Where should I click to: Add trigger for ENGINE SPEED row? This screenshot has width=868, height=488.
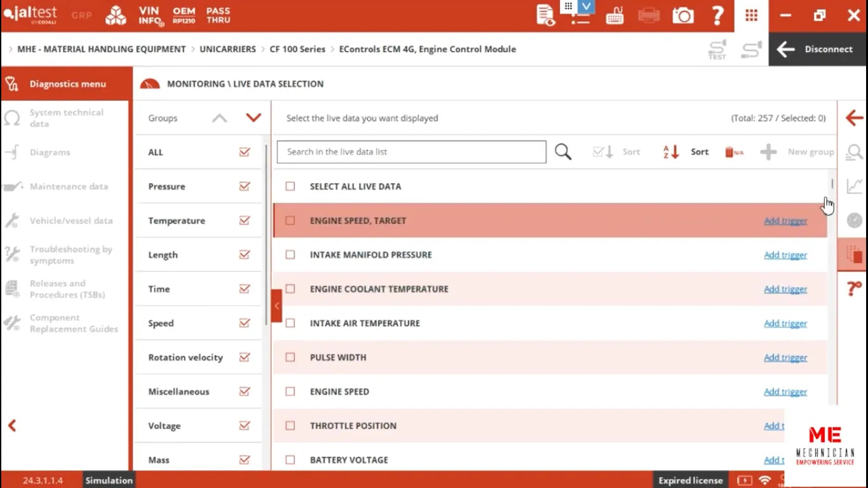[785, 391]
